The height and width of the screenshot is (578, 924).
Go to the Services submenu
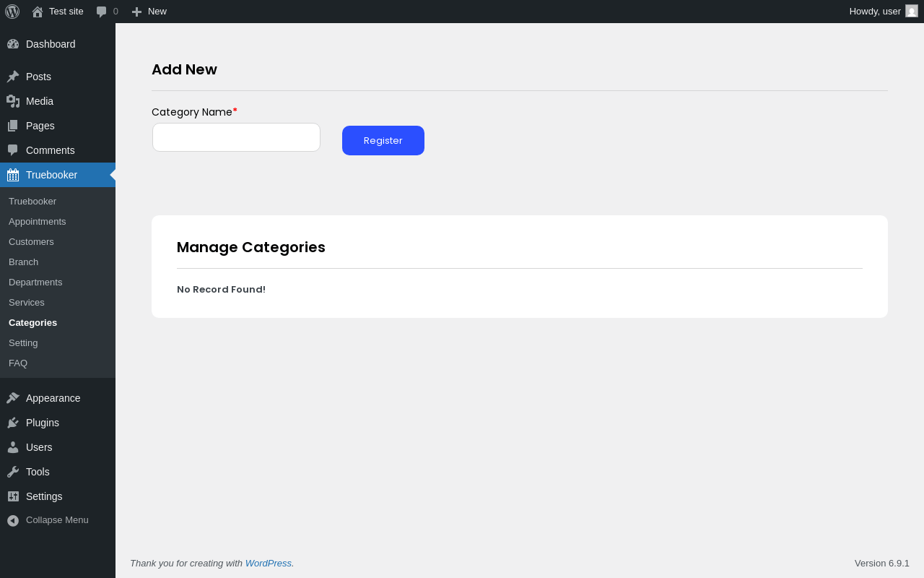(27, 302)
